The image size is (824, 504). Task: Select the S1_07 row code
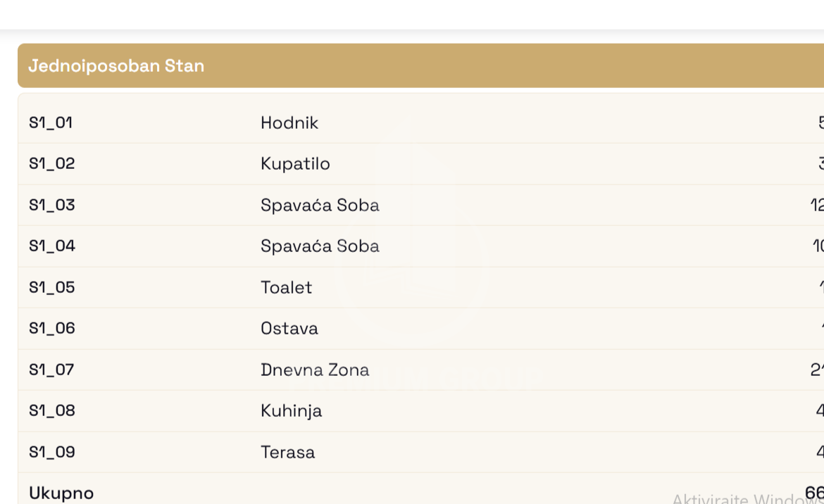tap(51, 370)
